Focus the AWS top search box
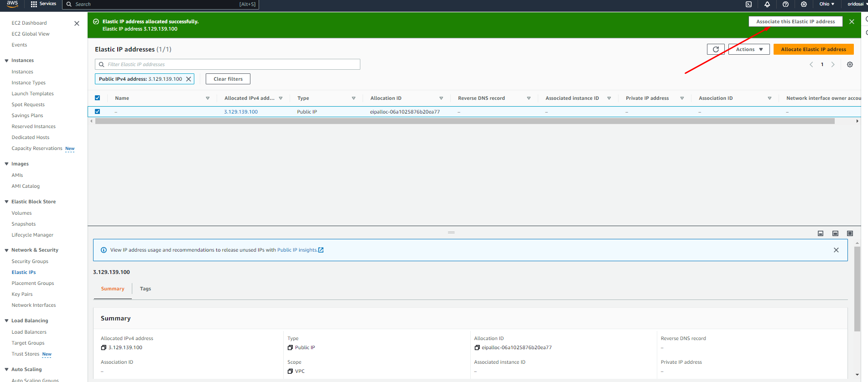This screenshot has width=868, height=382. (160, 4)
